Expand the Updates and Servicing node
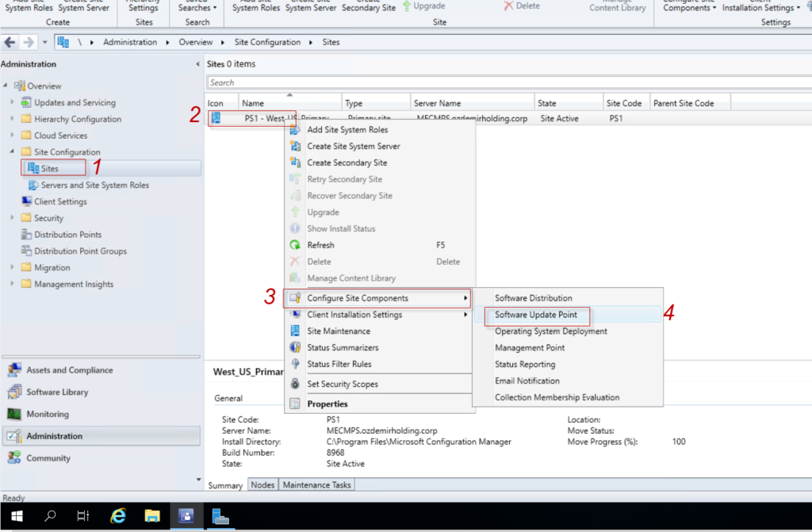The image size is (812, 532). (13, 102)
